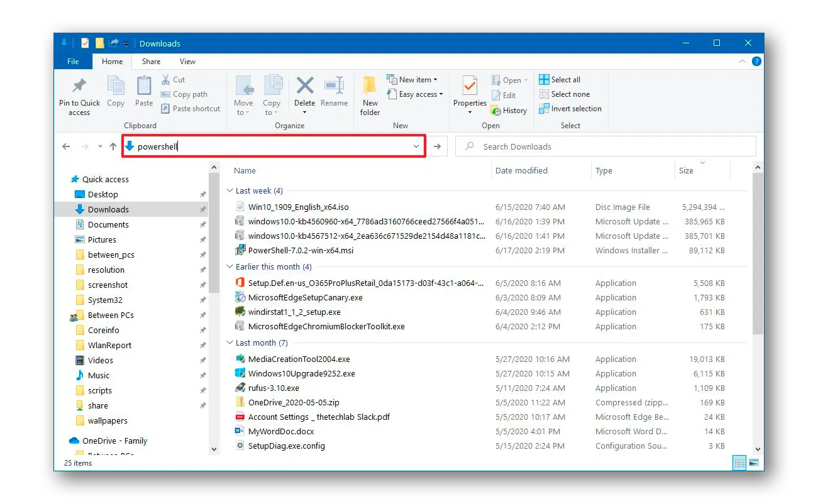Click the Search Downloads box

pyautogui.click(x=605, y=146)
